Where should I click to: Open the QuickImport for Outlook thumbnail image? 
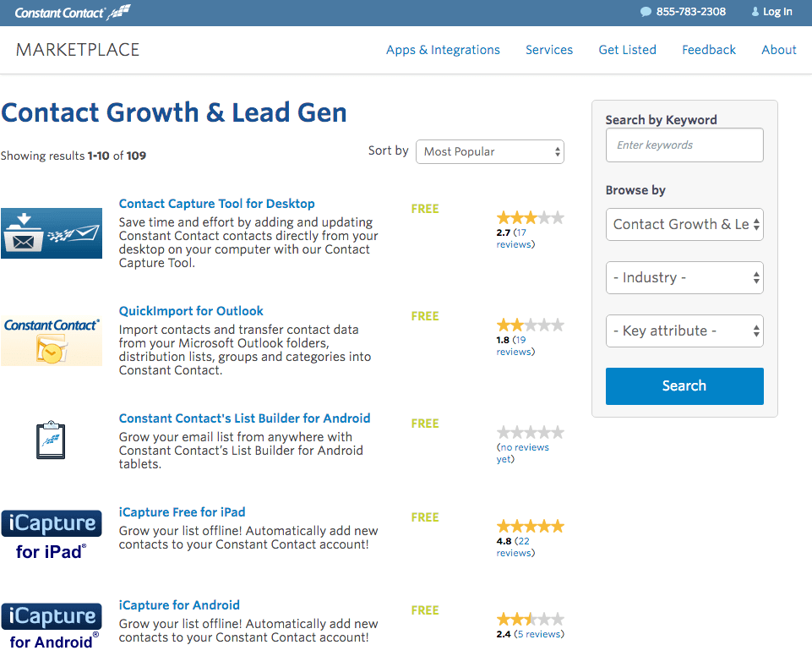52,341
